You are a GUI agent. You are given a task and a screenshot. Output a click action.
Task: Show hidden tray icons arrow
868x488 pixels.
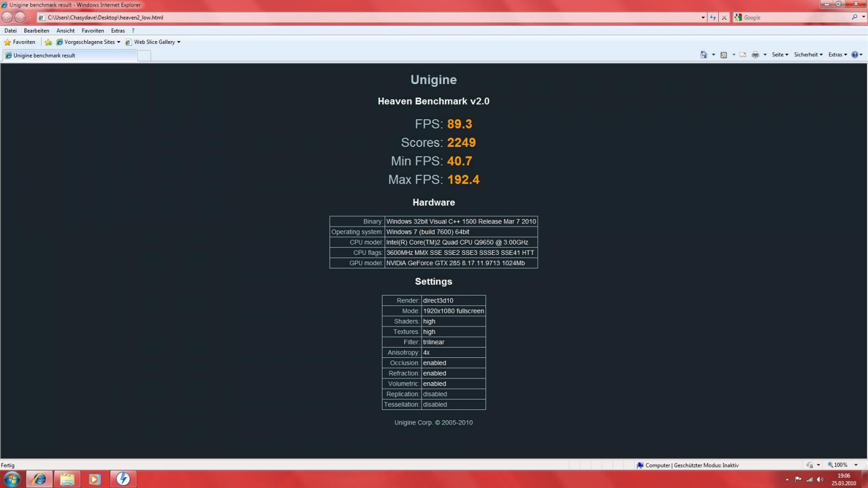click(x=787, y=479)
